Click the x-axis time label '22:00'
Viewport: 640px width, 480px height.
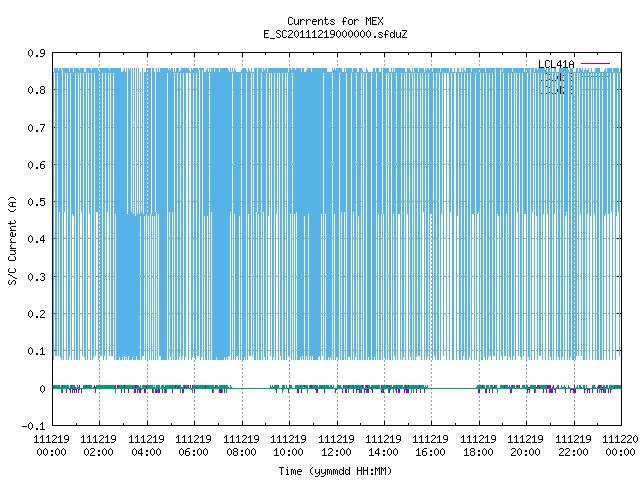point(573,452)
